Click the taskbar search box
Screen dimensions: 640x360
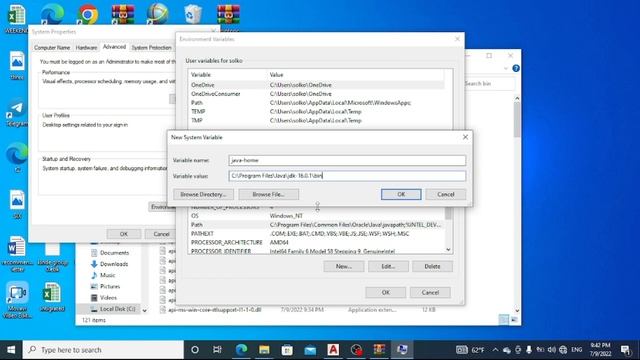click(x=103, y=350)
